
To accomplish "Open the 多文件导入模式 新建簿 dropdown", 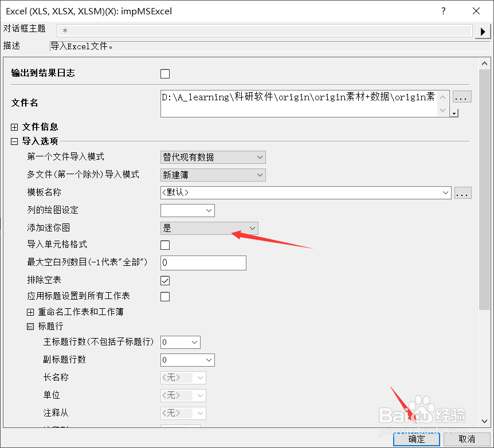I will tap(213, 175).
